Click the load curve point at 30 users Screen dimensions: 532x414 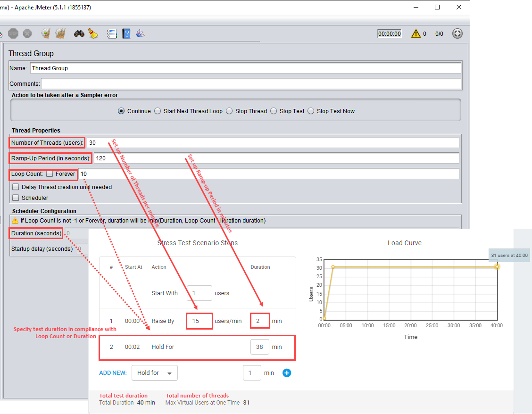point(333,267)
